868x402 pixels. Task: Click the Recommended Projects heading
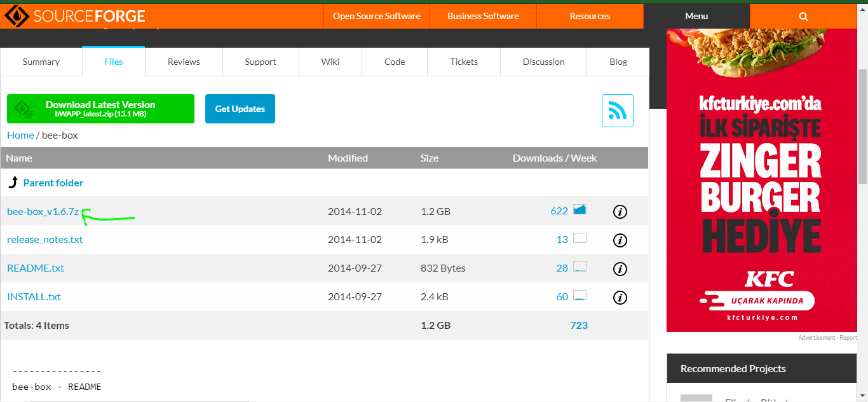pyautogui.click(x=733, y=369)
